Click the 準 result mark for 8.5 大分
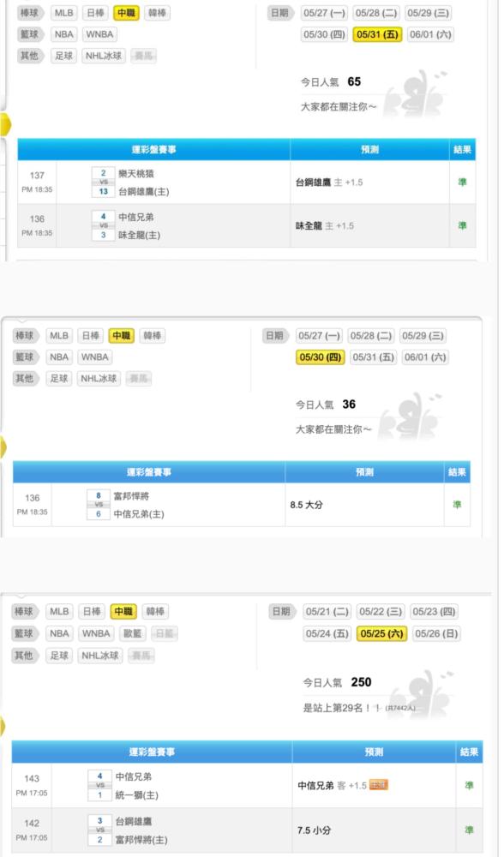 [457, 505]
